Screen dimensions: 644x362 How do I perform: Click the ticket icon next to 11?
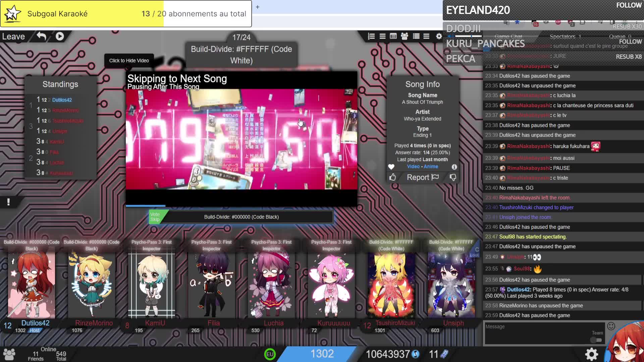[444, 354]
